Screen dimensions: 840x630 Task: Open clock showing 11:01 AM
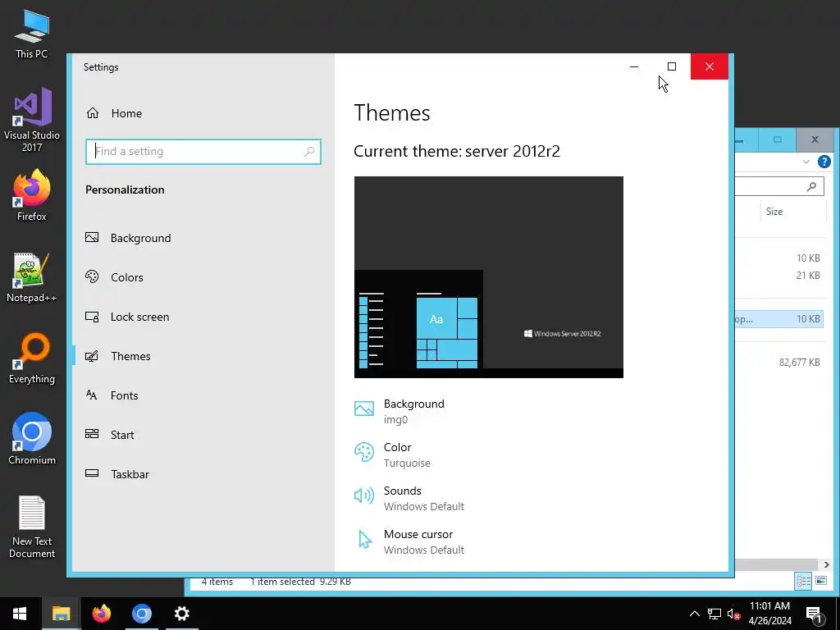pos(769,614)
